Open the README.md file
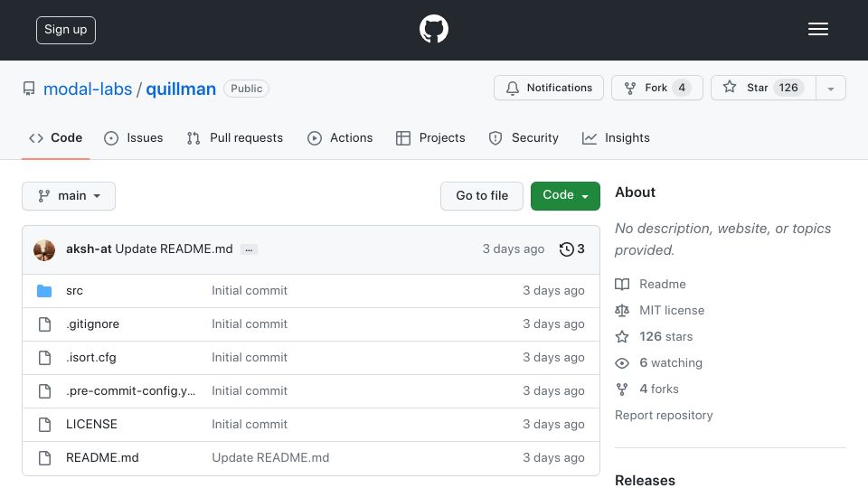The image size is (868, 488). tap(102, 457)
